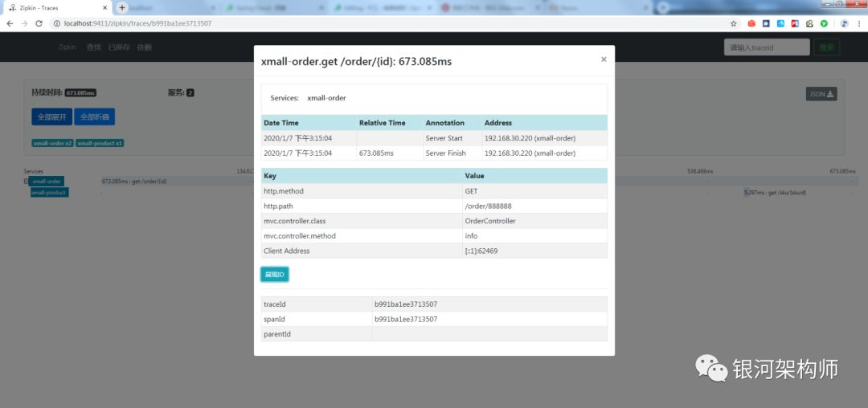Click the [::1]:62469 value cell
The width and height of the screenshot is (868, 408).
pos(534,251)
